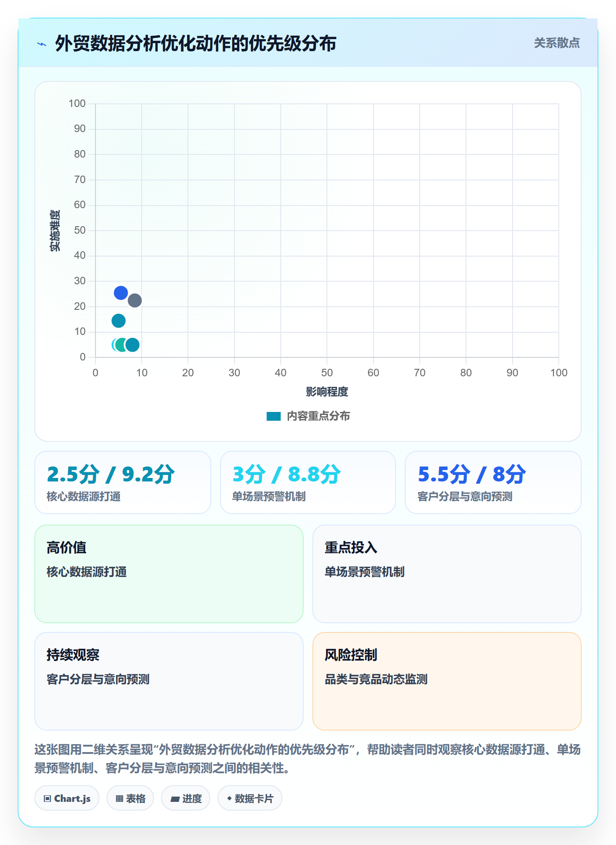Click the description paragraph below the quadrant cards

click(308, 759)
